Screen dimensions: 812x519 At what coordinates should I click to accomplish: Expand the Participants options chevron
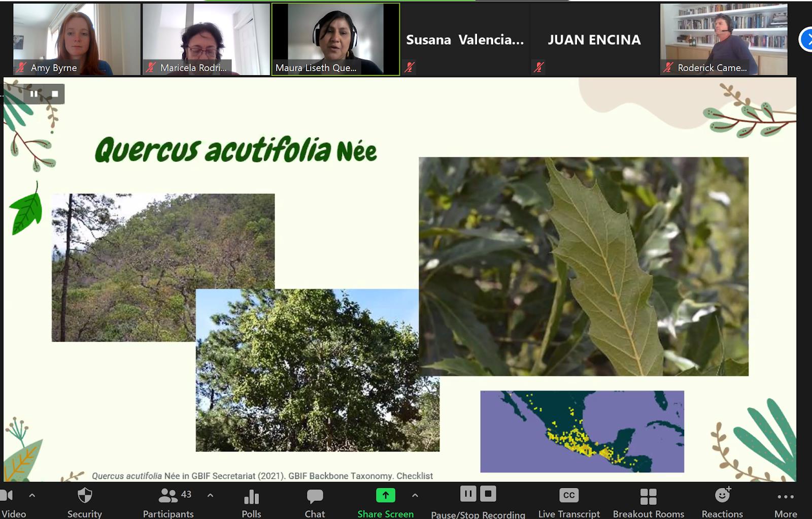click(x=210, y=495)
